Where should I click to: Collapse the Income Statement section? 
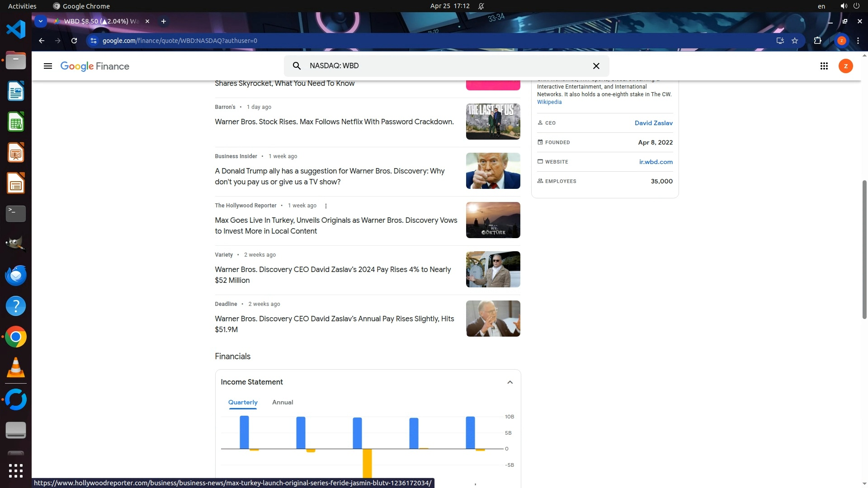click(x=509, y=382)
